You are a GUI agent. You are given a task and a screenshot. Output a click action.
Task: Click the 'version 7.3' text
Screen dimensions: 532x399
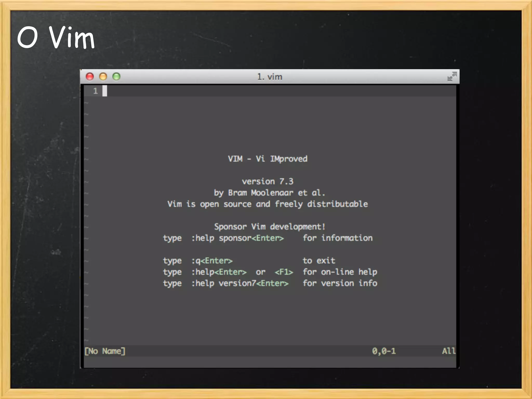click(x=268, y=181)
